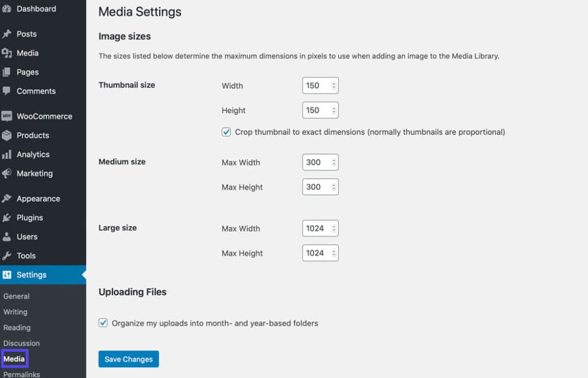Image resolution: width=588 pixels, height=378 pixels.
Task: Open Pages via its page icon
Action: click(x=7, y=72)
